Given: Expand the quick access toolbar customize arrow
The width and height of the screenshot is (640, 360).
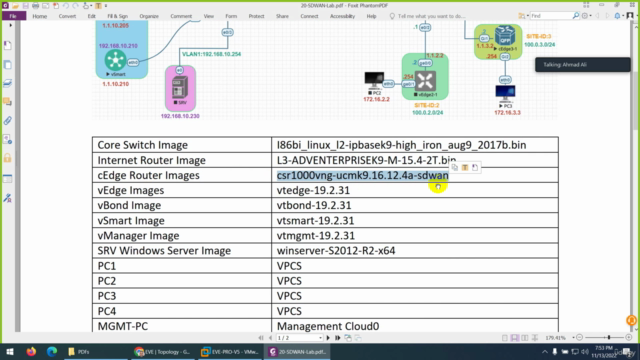Looking at the screenshot, I should 106,6.
